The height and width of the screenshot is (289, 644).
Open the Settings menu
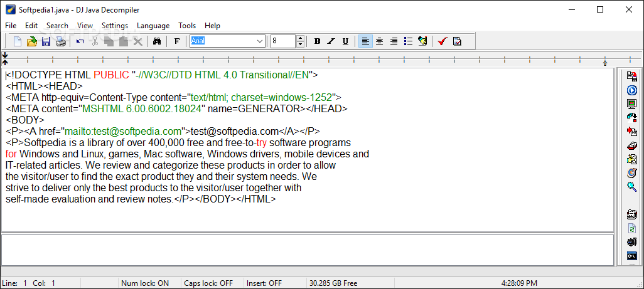coord(115,26)
